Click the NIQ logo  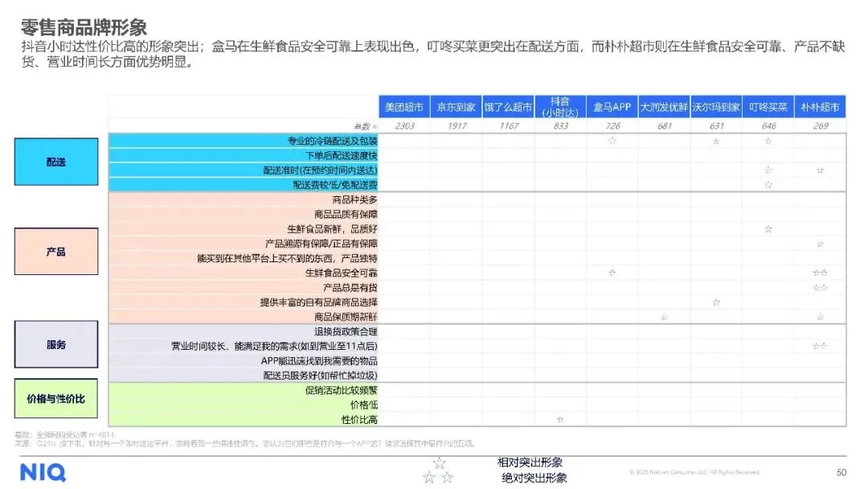[x=43, y=472]
